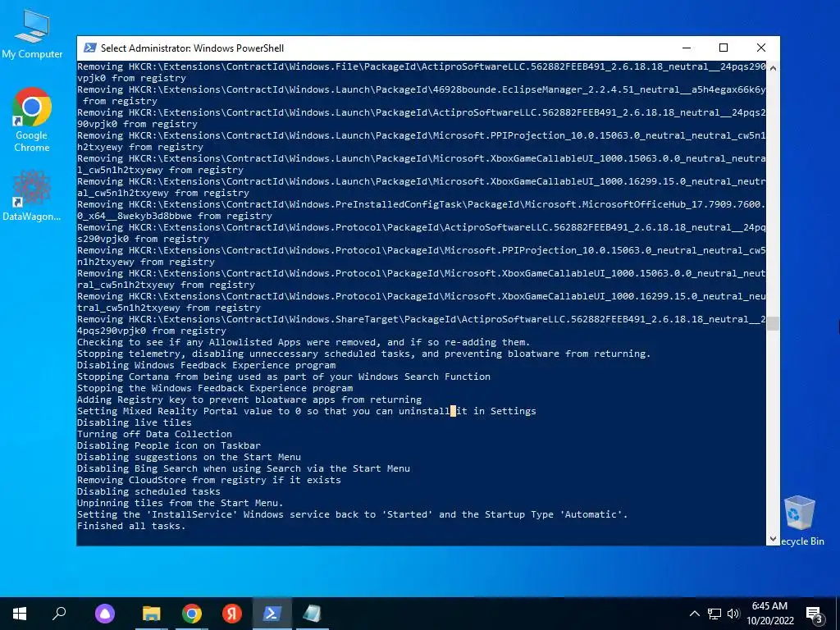Screen dimensions: 840x630
Task: Click 'Turning off Data Collection' line
Action: click(154, 434)
